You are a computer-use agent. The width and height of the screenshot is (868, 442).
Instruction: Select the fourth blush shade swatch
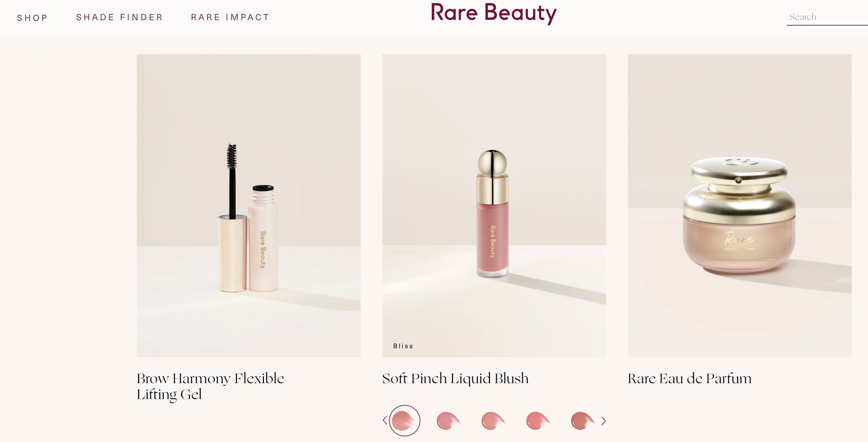[x=538, y=421]
